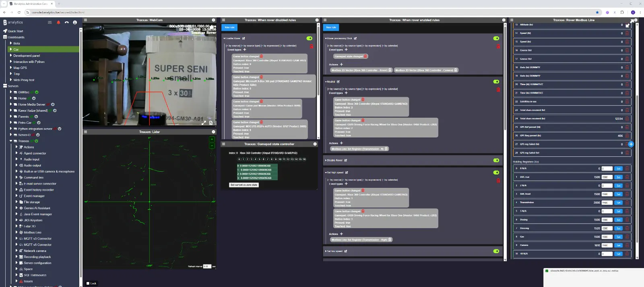Expand the Set low speed rule
The width and height of the screenshot is (644, 287).
pyautogui.click(x=326, y=251)
